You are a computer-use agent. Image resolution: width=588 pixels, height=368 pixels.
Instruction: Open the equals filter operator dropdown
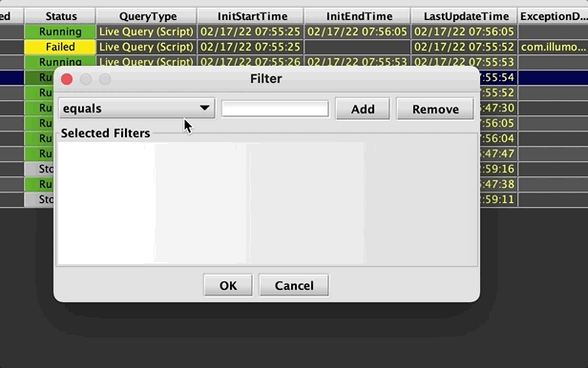(x=136, y=109)
